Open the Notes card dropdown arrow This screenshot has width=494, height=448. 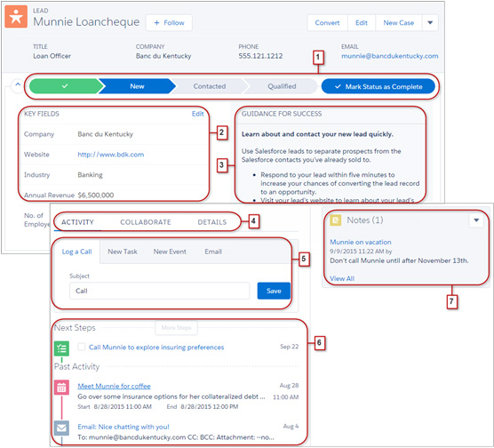(476, 220)
